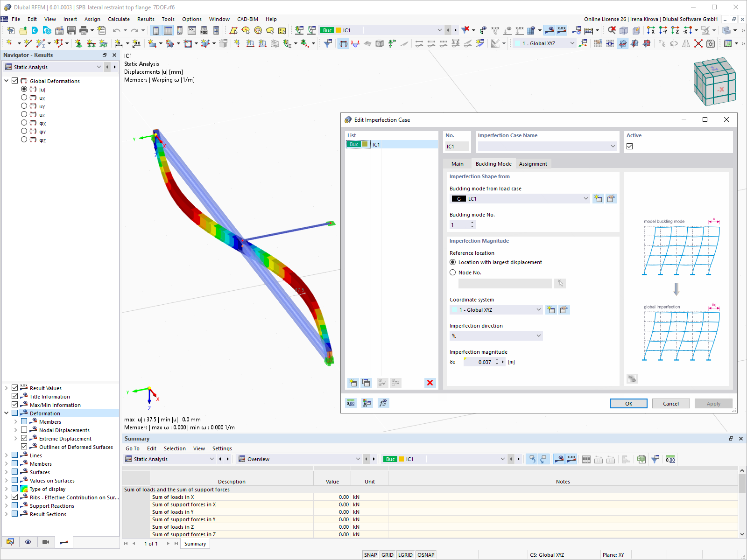Export summary table to Excel icon
Viewport: 747px width, 560px height.
(x=641, y=459)
